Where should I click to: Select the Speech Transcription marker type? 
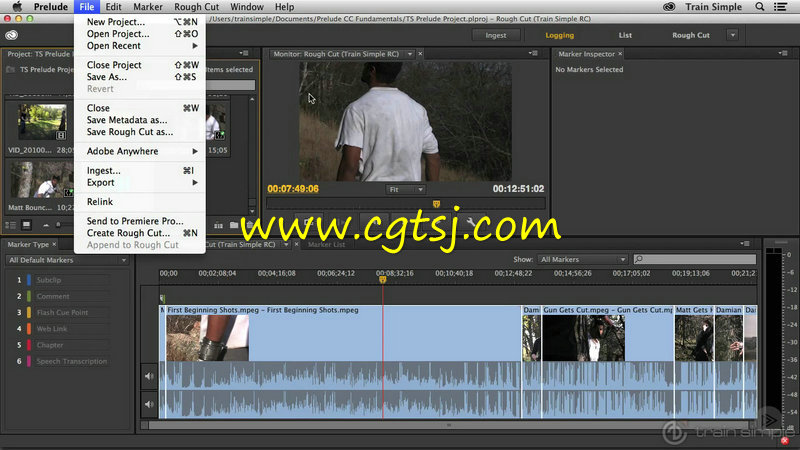pyautogui.click(x=71, y=361)
